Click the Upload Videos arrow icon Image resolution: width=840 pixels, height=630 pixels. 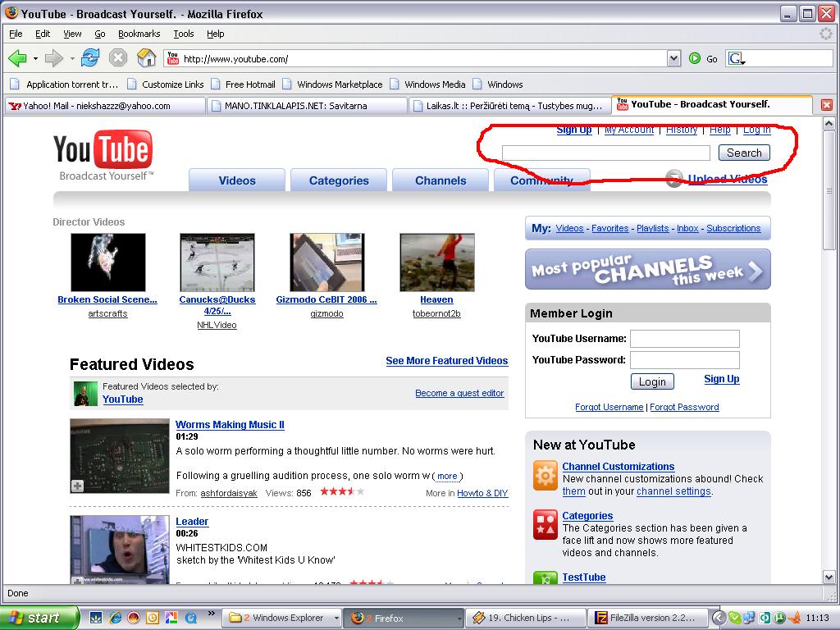[x=674, y=179]
